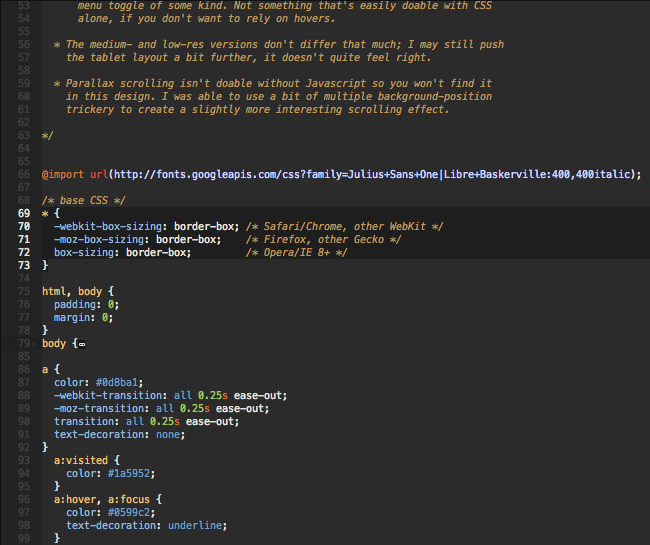
Task: Click the "Opera/IE 8+" comment
Action: pyautogui.click(x=296, y=252)
